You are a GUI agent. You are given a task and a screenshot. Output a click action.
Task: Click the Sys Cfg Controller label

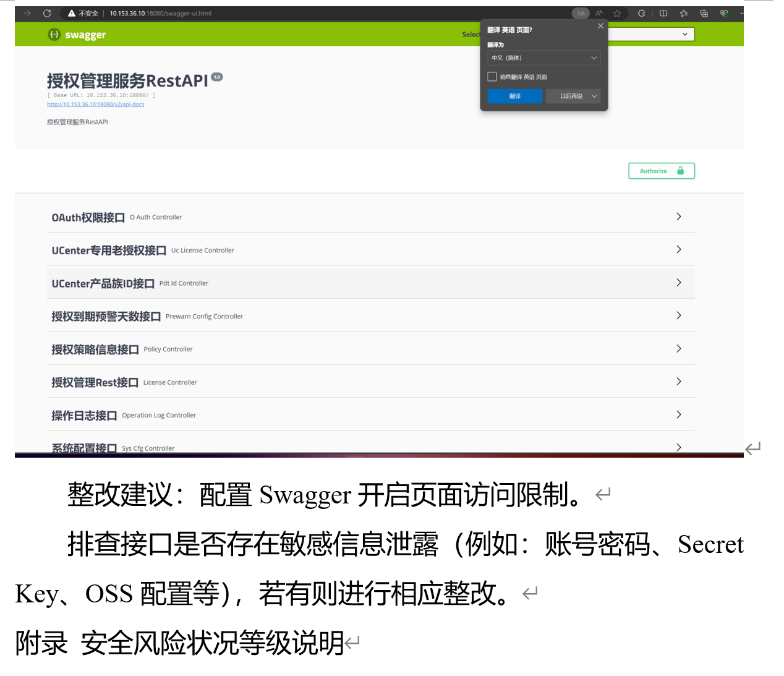[x=148, y=448]
